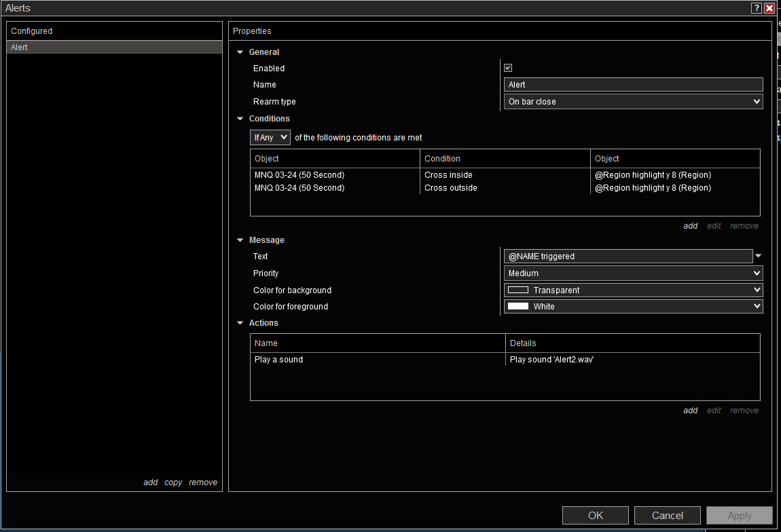The image size is (781, 532).
Task: Open the Priority dropdown
Action: tap(634, 273)
